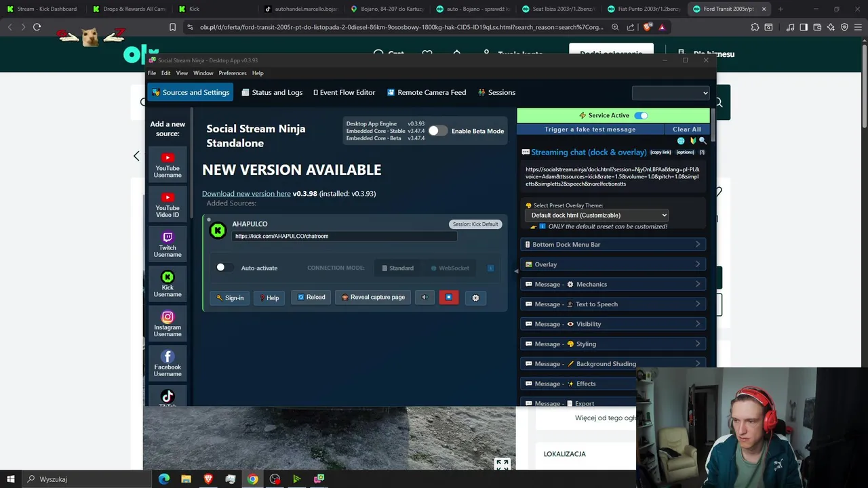The width and height of the screenshot is (868, 488).
Task: Add a Kick Username source
Action: point(167,284)
